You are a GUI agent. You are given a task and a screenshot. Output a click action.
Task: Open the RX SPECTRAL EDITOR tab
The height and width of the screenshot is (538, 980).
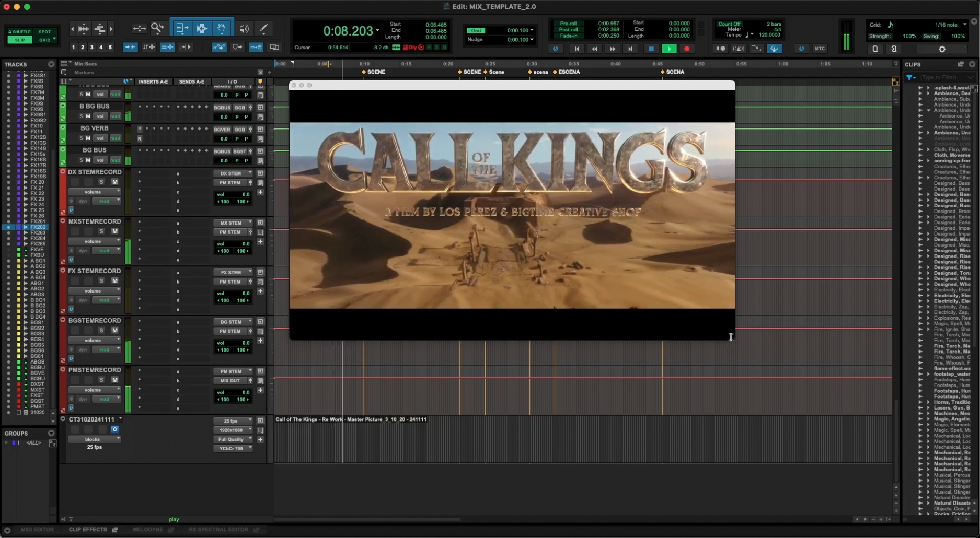pos(220,530)
